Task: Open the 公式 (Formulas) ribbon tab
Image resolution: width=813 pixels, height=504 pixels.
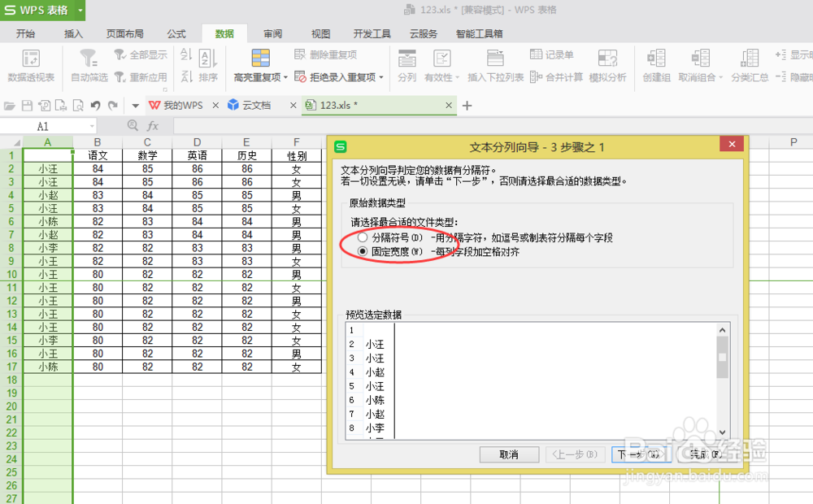Action: pos(176,33)
